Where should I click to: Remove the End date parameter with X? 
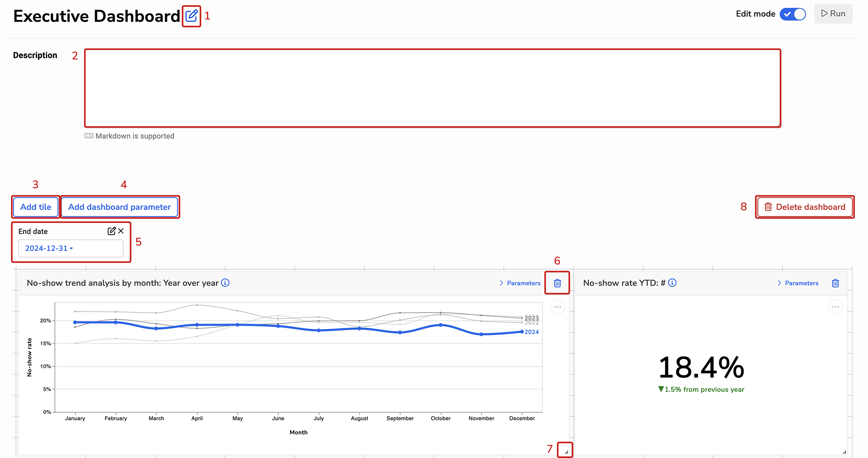121,231
